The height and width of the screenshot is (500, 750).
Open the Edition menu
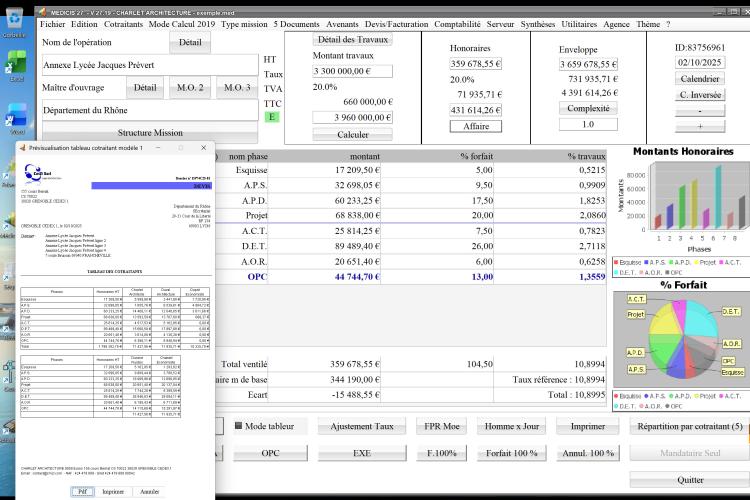(x=84, y=24)
